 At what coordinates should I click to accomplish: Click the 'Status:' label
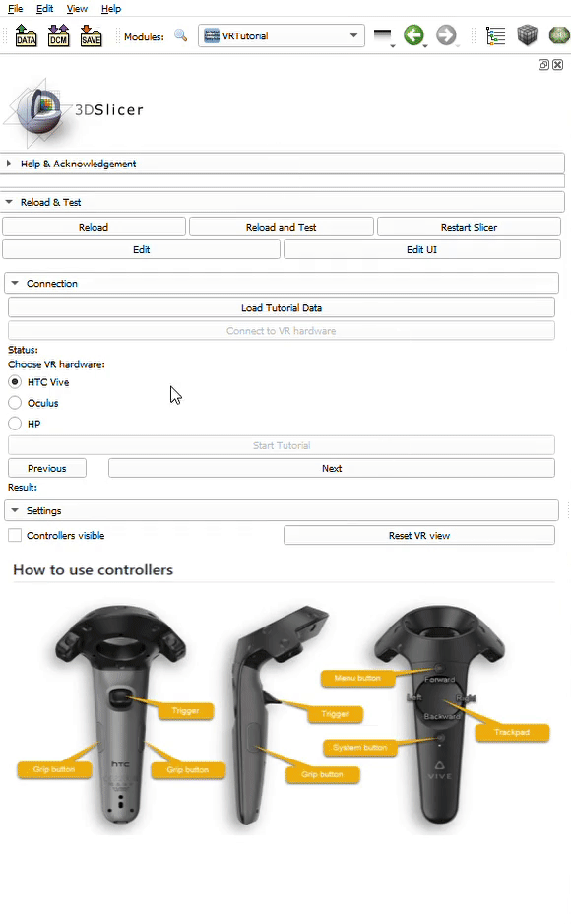click(x=23, y=350)
